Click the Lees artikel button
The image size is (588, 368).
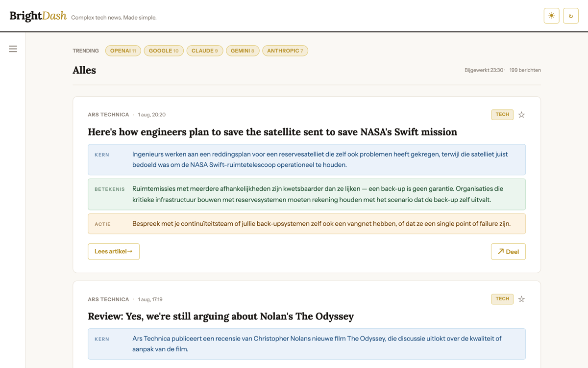[x=114, y=252]
